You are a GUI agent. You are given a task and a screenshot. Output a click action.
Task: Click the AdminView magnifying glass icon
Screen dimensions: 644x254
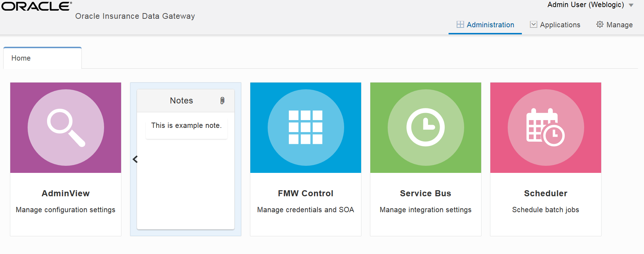pos(66,128)
